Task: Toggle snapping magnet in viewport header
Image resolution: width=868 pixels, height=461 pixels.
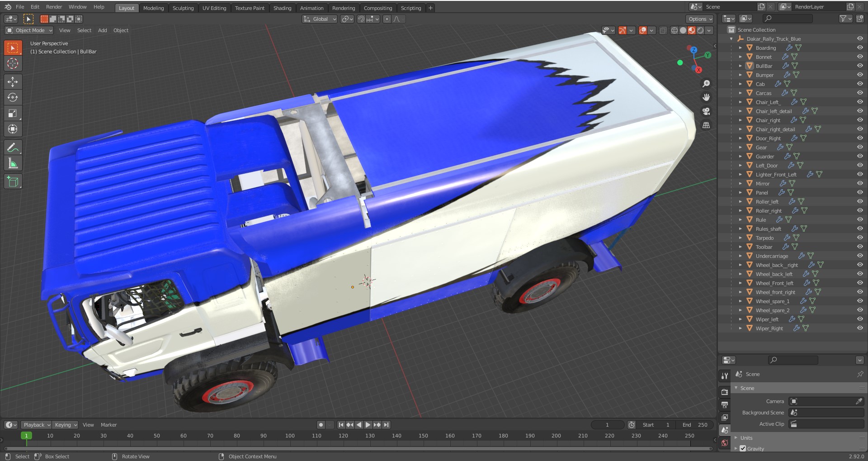Action: pos(361,19)
